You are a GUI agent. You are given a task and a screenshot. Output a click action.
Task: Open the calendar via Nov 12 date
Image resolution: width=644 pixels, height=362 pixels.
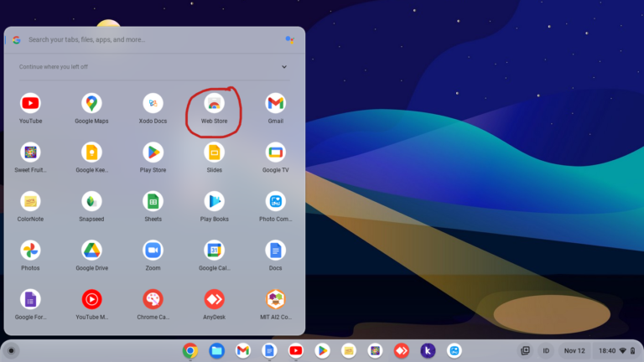click(x=574, y=350)
